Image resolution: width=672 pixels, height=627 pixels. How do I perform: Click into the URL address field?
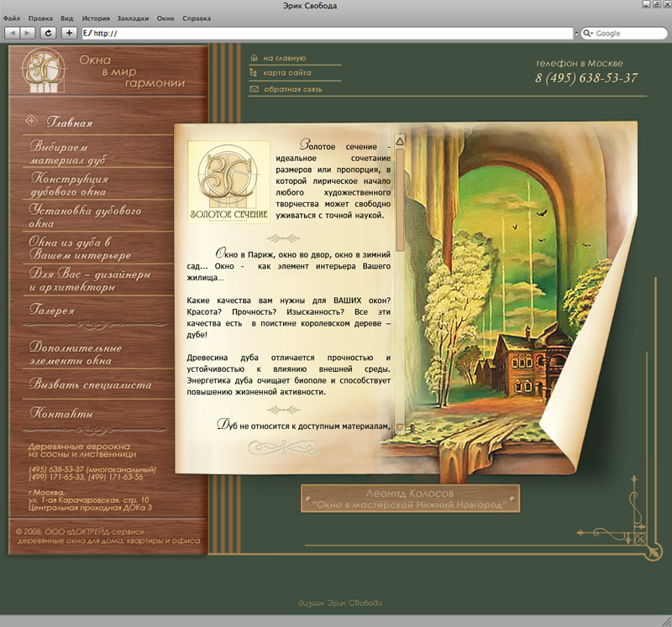coord(328,34)
